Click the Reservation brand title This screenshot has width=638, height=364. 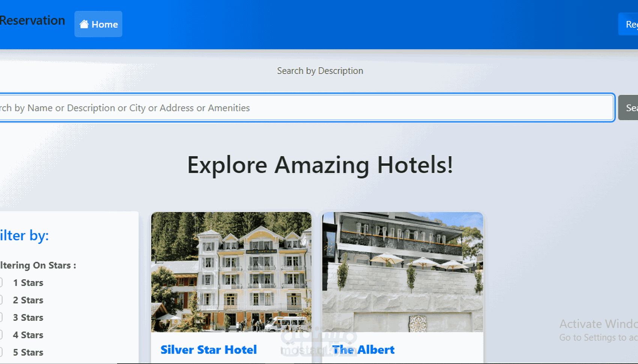[x=32, y=20]
